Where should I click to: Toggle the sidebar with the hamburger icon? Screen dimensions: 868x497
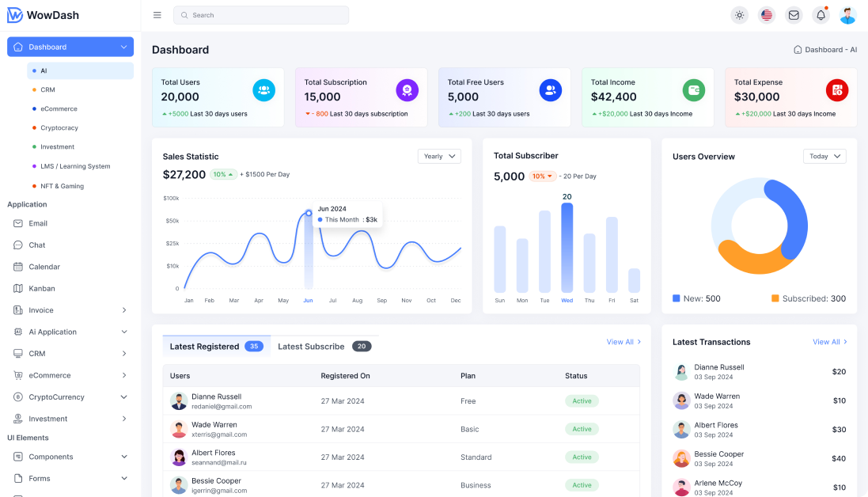point(157,14)
